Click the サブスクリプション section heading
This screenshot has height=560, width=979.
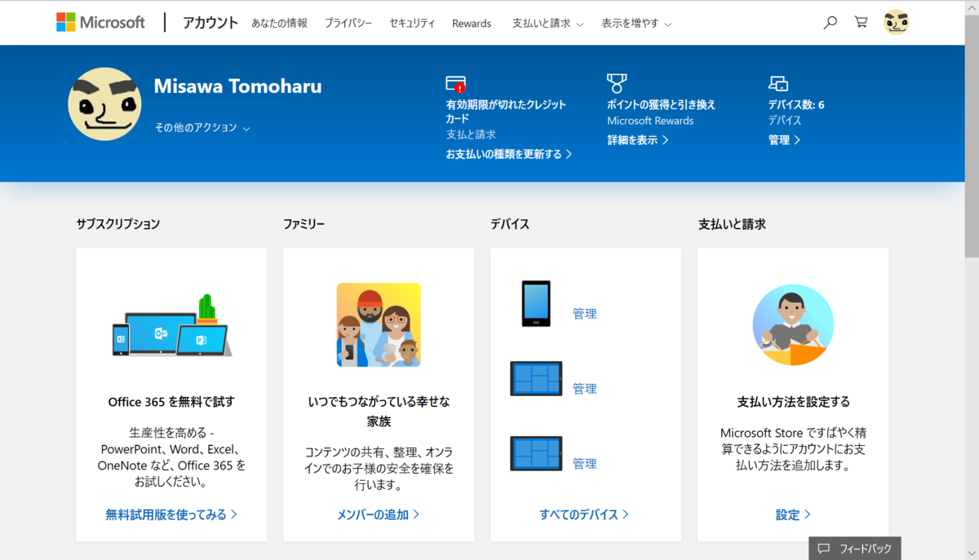click(118, 224)
